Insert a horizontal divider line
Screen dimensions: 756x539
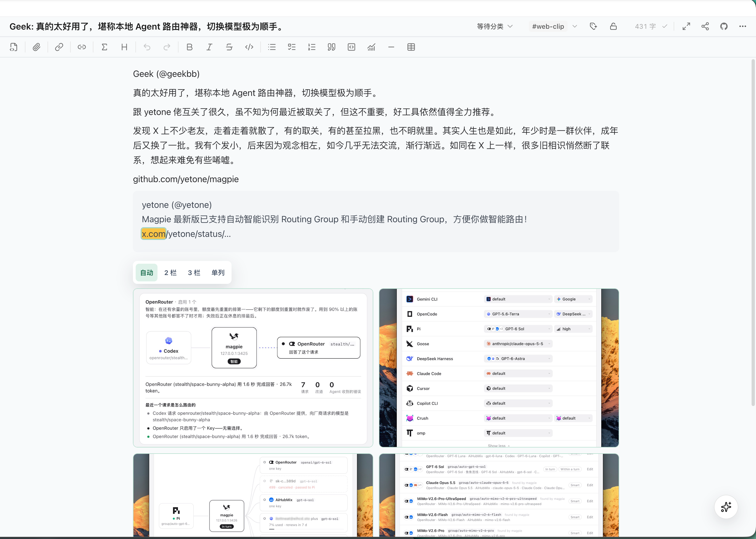tap(391, 47)
